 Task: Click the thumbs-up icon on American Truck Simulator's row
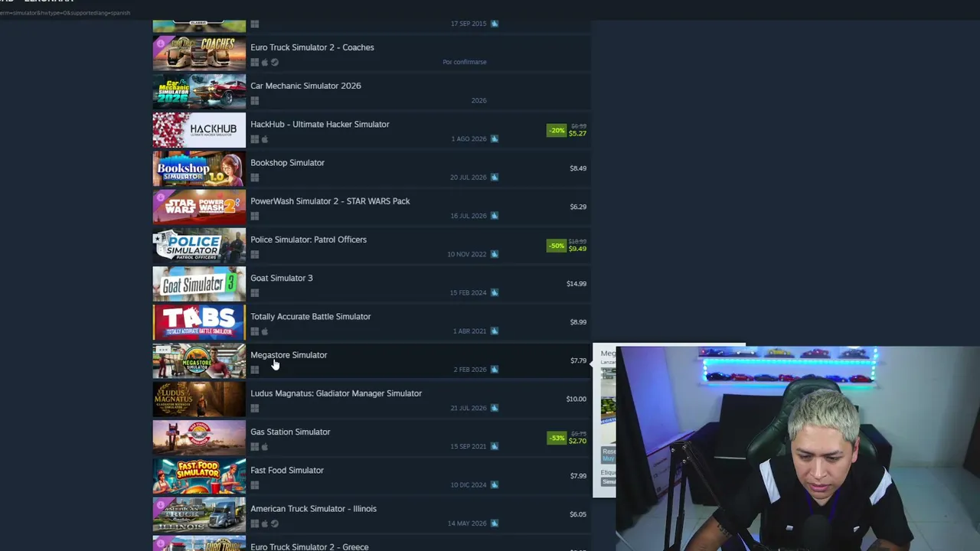coord(495,523)
